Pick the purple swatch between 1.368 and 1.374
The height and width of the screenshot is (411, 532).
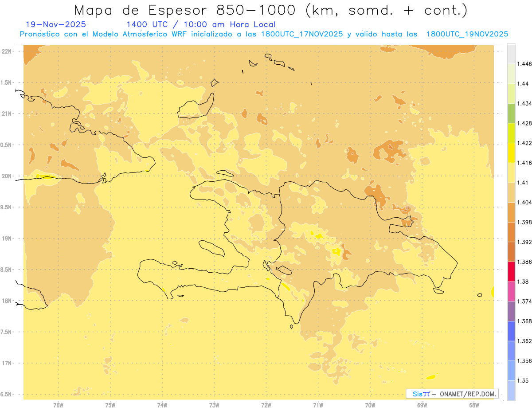(x=511, y=311)
